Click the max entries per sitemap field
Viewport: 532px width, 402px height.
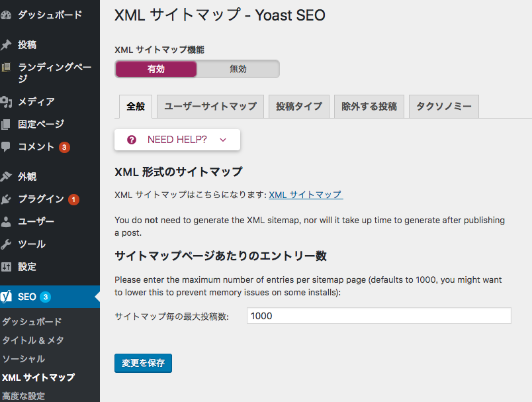pos(378,316)
